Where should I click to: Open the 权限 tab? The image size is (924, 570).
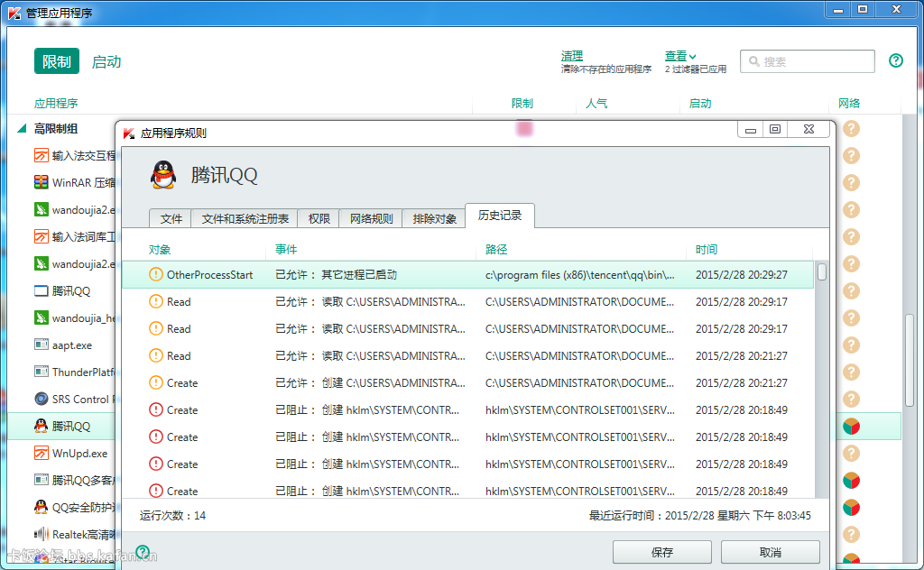tap(319, 218)
